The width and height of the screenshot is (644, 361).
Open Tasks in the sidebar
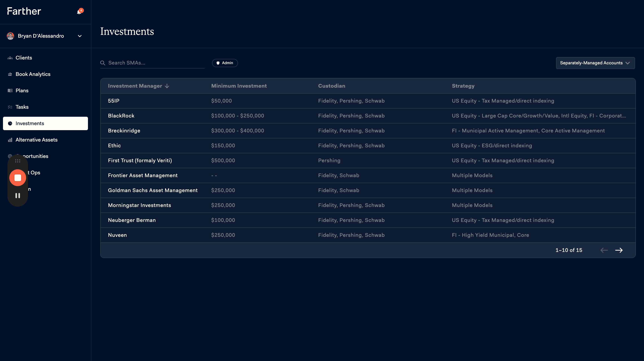(x=45, y=107)
